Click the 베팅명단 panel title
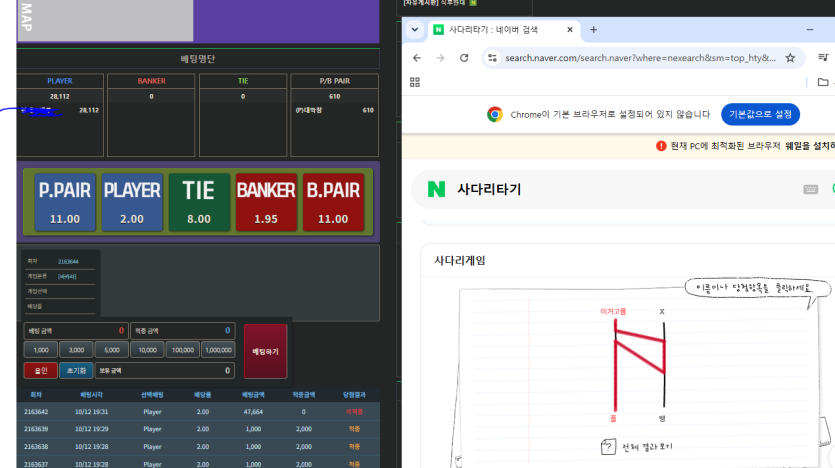835x468 pixels. (x=198, y=59)
